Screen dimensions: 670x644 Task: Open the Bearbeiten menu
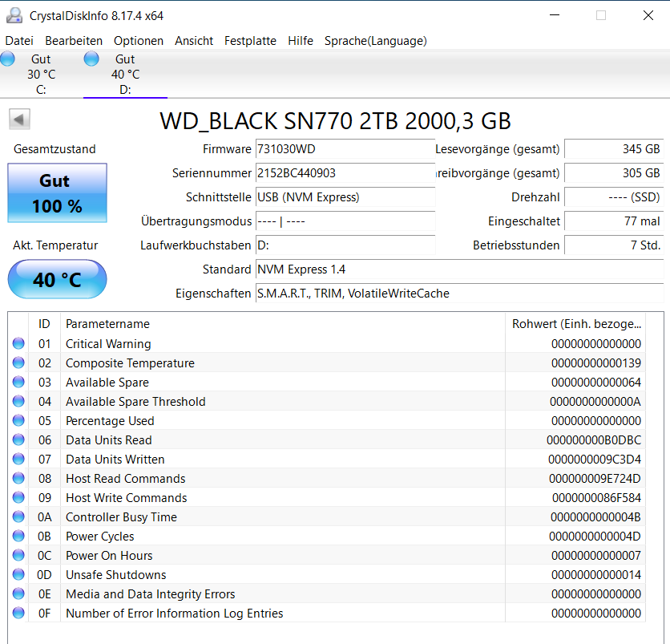pyautogui.click(x=74, y=41)
